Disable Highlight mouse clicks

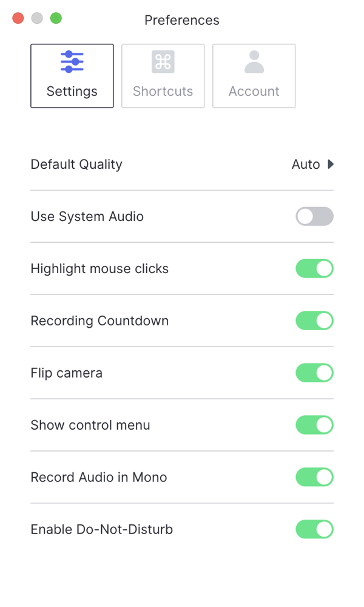pos(314,268)
